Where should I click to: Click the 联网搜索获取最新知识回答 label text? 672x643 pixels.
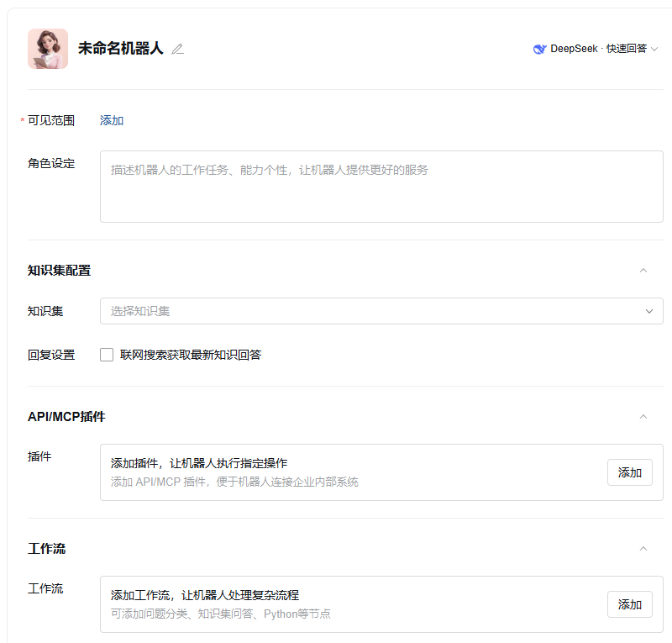click(x=191, y=355)
